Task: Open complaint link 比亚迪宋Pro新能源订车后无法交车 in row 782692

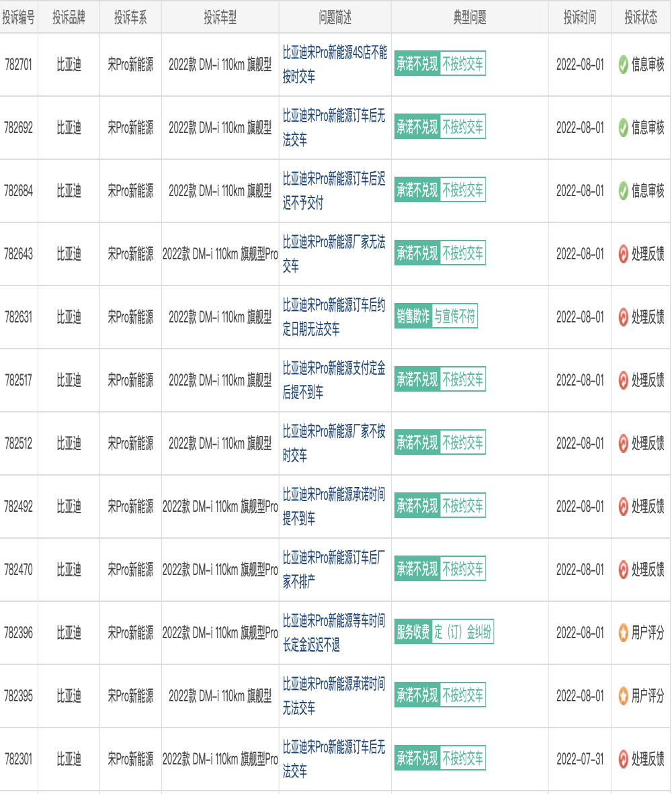Action: coord(334,128)
